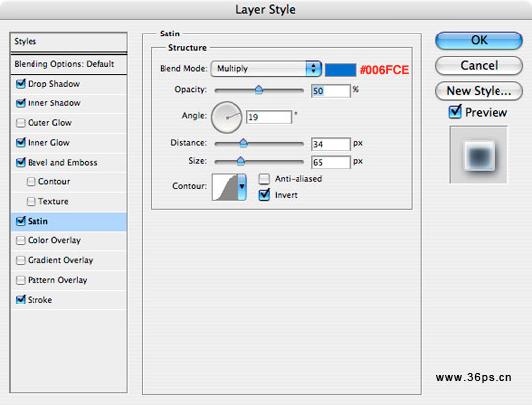Image resolution: width=532 pixels, height=405 pixels.
Task: Click the contour curve thumbnail
Action: point(225,187)
